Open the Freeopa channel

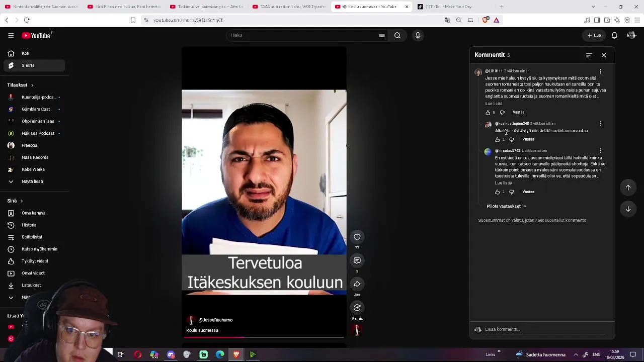click(34, 145)
